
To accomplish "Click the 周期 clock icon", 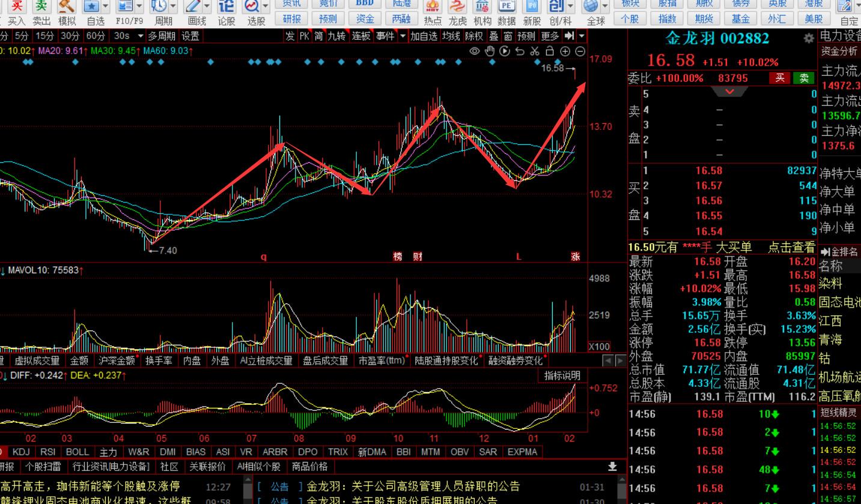I will [159, 7].
